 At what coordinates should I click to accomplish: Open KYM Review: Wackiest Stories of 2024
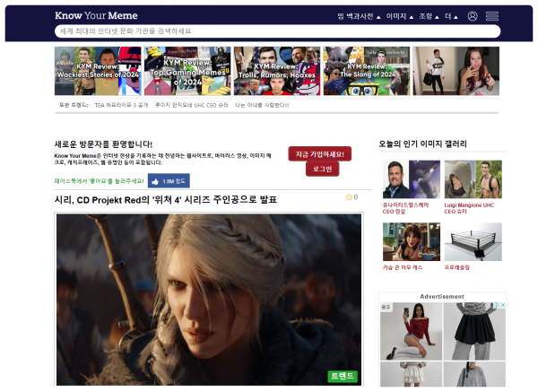coord(98,71)
